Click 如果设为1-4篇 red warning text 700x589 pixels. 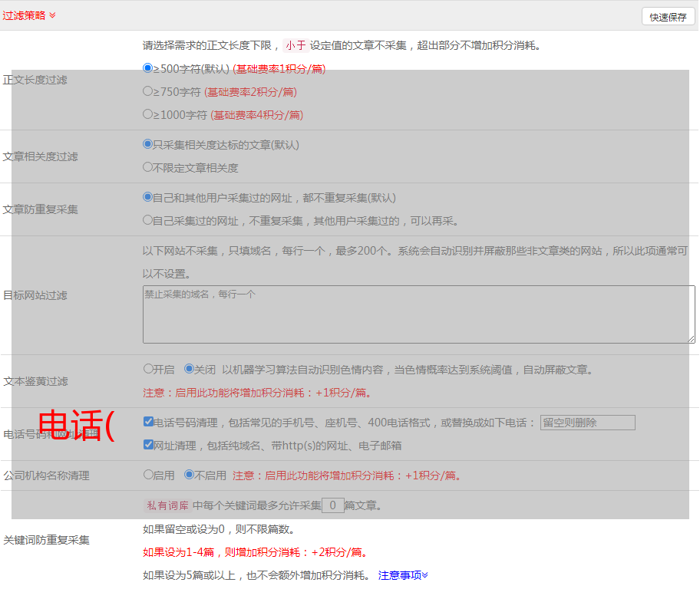[x=256, y=552]
